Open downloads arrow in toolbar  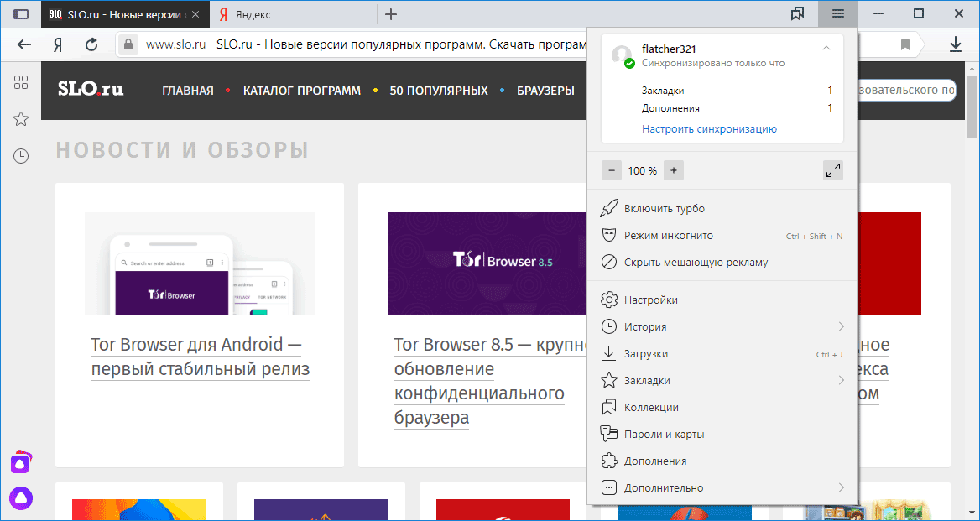tap(956, 44)
